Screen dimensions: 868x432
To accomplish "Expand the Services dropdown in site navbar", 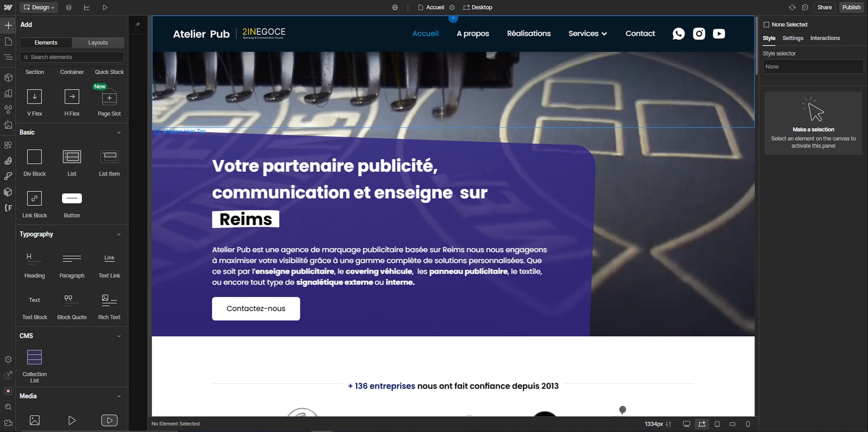I will pyautogui.click(x=587, y=33).
